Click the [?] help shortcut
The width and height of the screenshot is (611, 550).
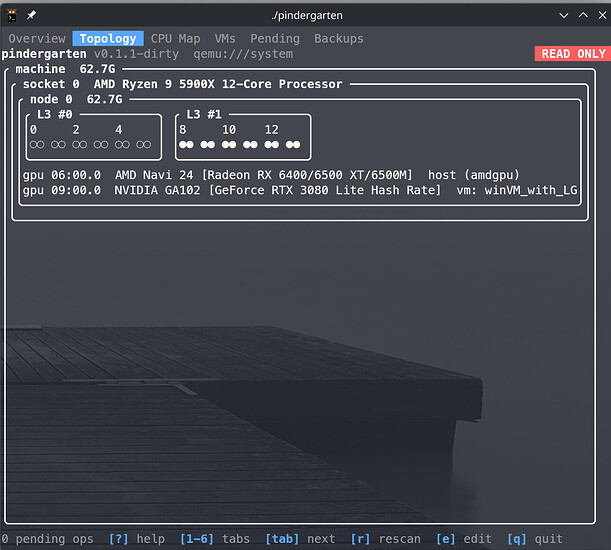coord(136,539)
